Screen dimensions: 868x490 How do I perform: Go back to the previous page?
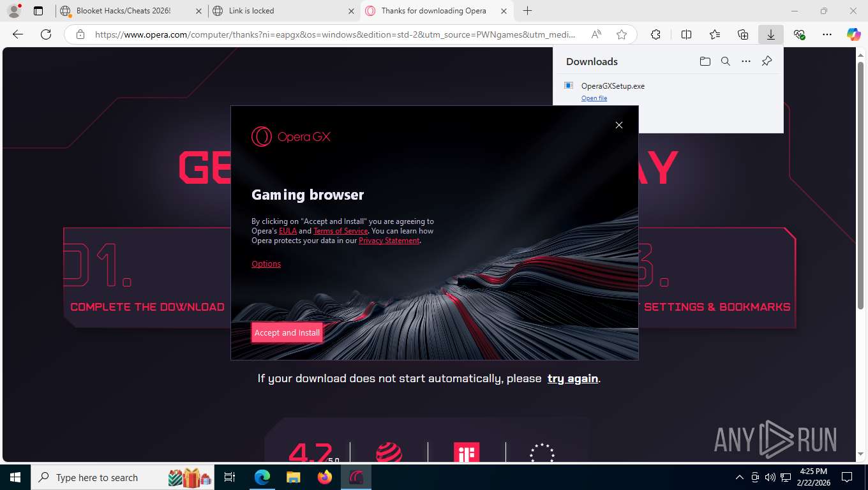point(18,34)
